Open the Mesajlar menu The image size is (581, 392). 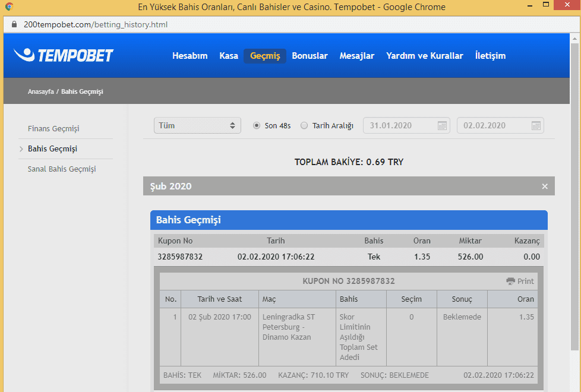tap(357, 56)
